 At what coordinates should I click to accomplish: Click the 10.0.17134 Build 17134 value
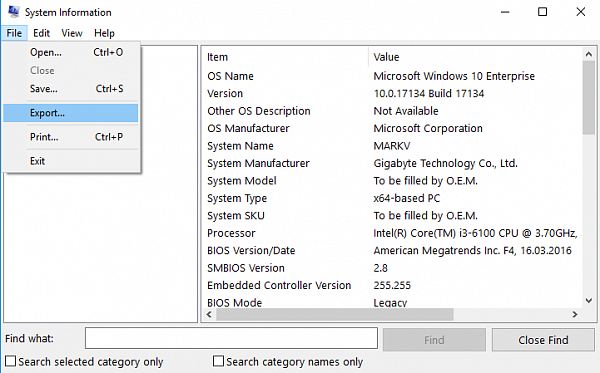tap(429, 94)
